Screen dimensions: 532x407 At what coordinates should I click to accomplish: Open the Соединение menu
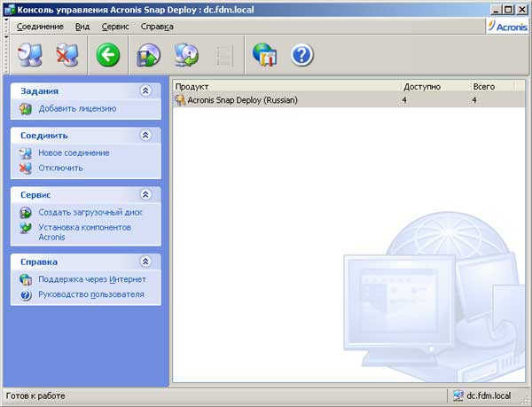point(40,27)
